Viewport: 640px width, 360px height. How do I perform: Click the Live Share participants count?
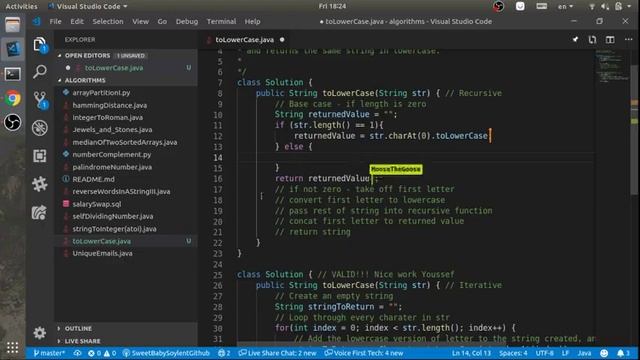click(224, 353)
